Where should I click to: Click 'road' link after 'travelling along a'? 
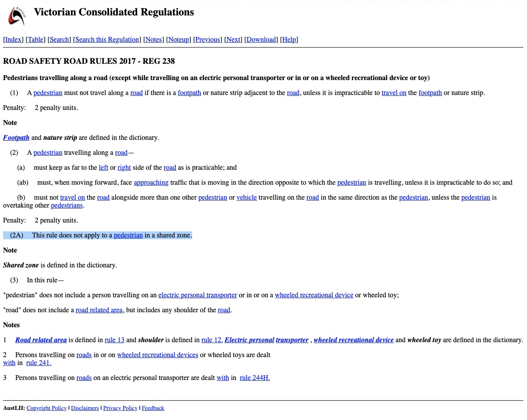(121, 153)
